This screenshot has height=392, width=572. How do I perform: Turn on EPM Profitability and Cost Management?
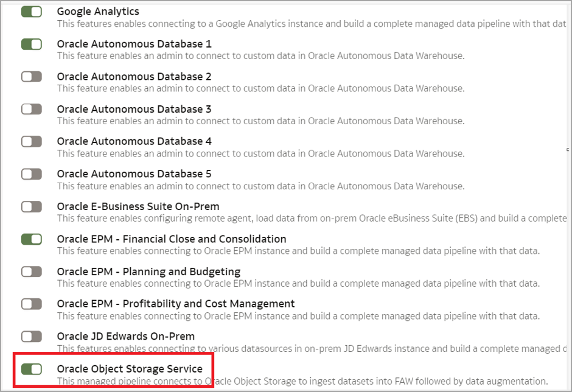pyautogui.click(x=31, y=304)
